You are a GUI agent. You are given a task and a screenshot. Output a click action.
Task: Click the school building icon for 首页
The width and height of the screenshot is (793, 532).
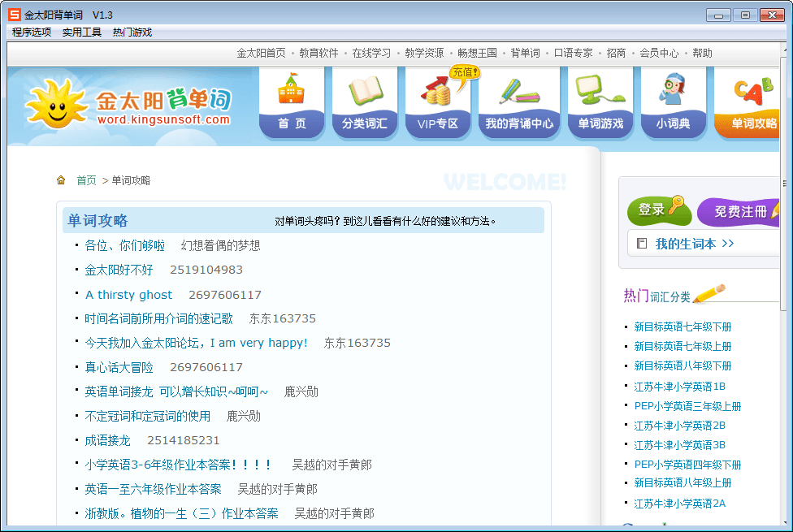292,90
